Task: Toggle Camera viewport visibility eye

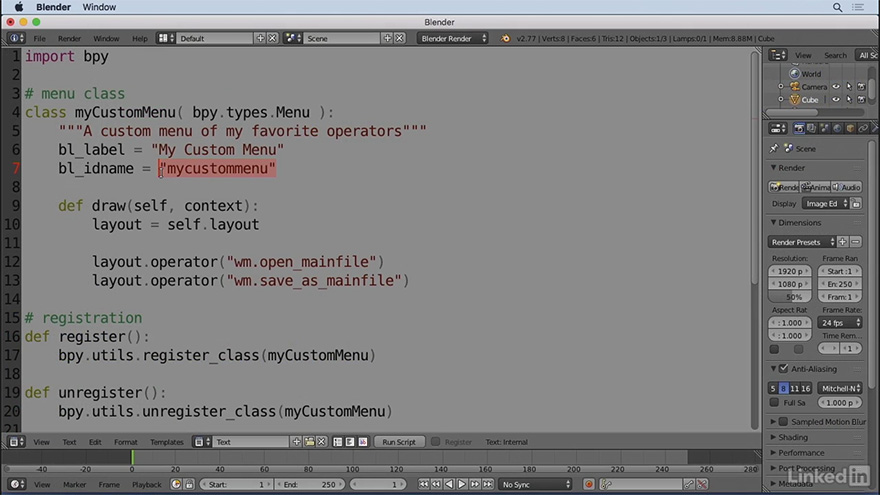Action: 836,86
